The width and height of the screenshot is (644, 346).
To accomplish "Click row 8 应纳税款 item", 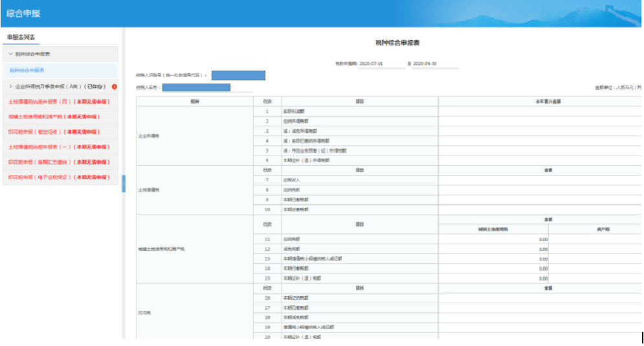I will pyautogui.click(x=291, y=190).
